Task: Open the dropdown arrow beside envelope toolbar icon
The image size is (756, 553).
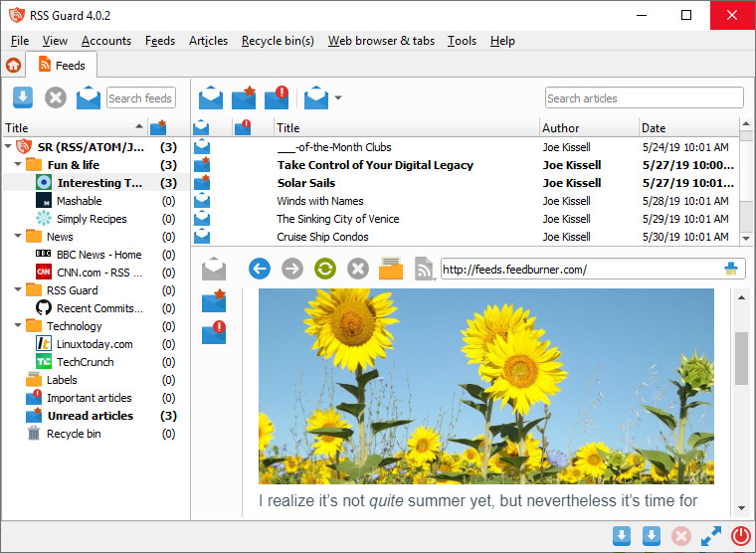Action: pos(338,98)
